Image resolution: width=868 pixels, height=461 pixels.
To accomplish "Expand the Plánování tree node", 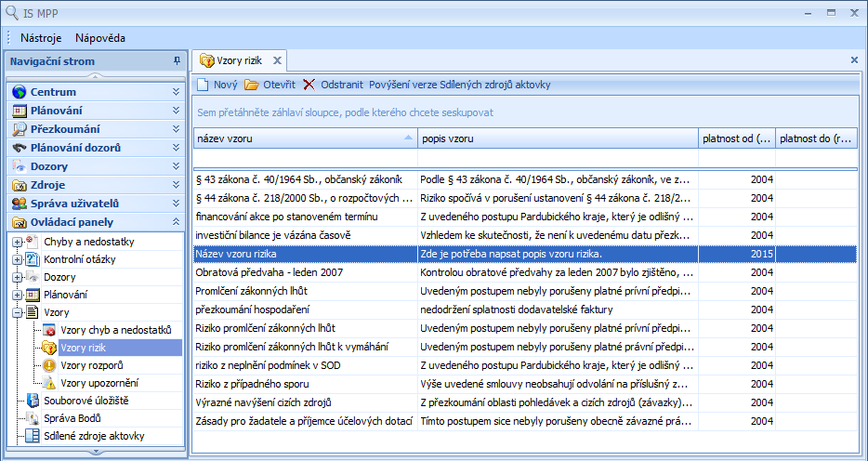I will click(17, 295).
